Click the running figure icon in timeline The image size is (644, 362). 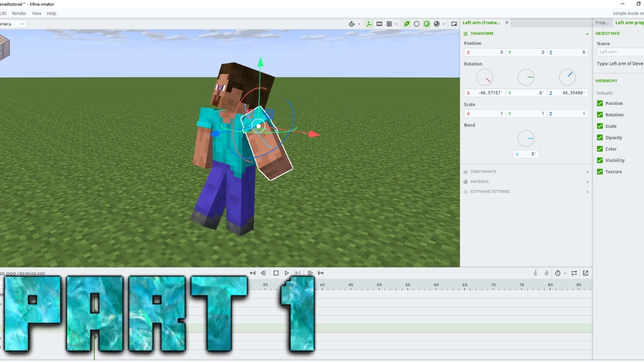click(546, 273)
